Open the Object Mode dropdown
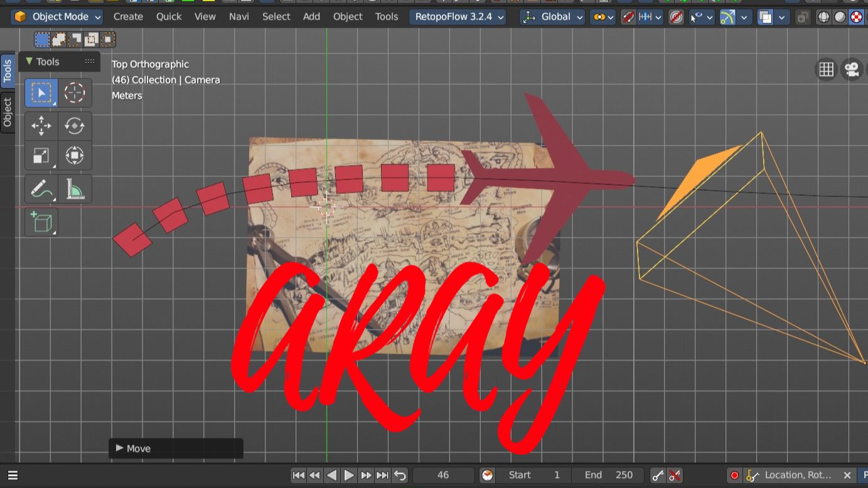The height and width of the screenshot is (488, 868). pyautogui.click(x=56, y=17)
